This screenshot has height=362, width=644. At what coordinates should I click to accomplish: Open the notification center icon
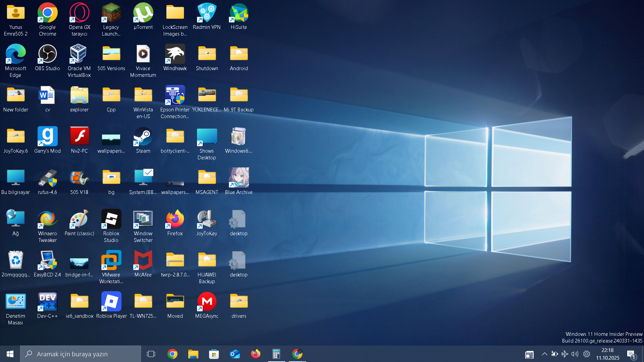631,354
